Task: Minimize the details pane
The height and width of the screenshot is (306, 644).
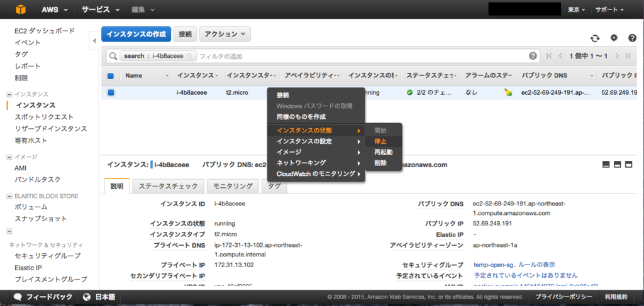Action: tap(606, 165)
